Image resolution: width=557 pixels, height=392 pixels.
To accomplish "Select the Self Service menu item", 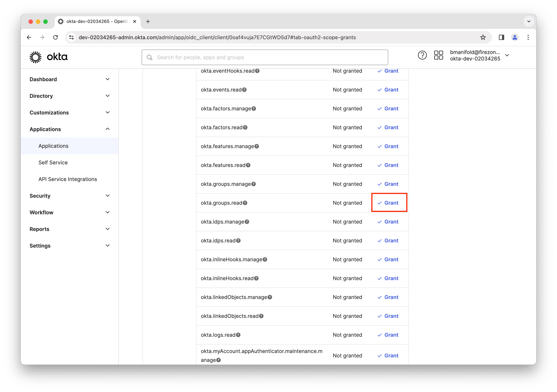I will pos(52,162).
